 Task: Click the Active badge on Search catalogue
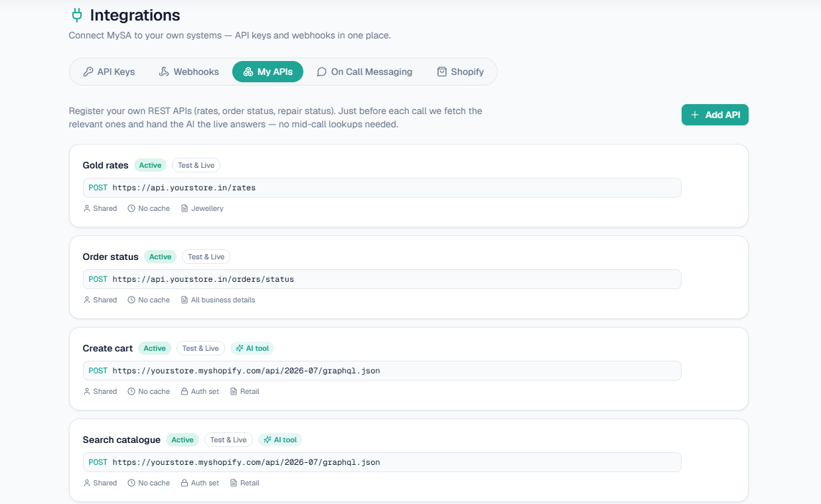pos(183,440)
